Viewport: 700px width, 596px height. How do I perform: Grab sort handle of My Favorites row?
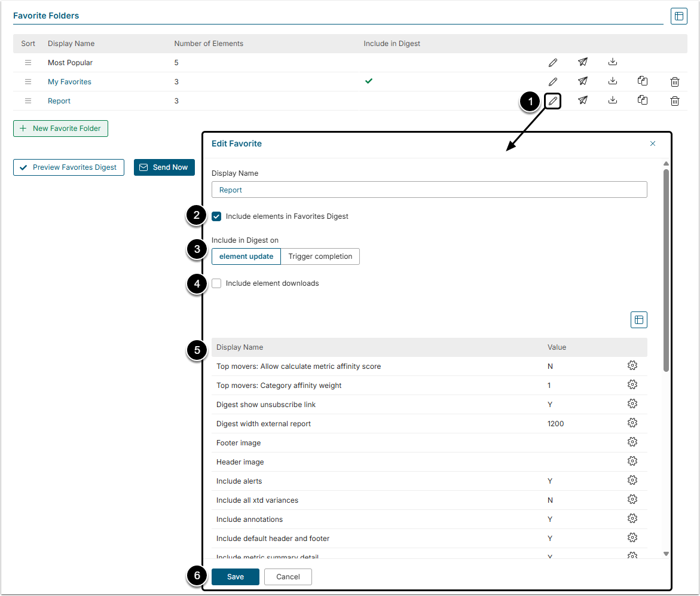click(x=28, y=82)
